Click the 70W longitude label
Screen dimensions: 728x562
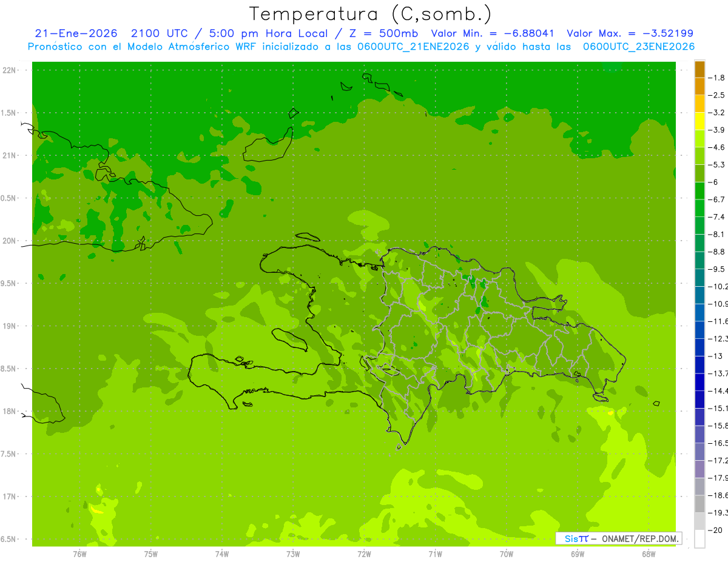507,554
